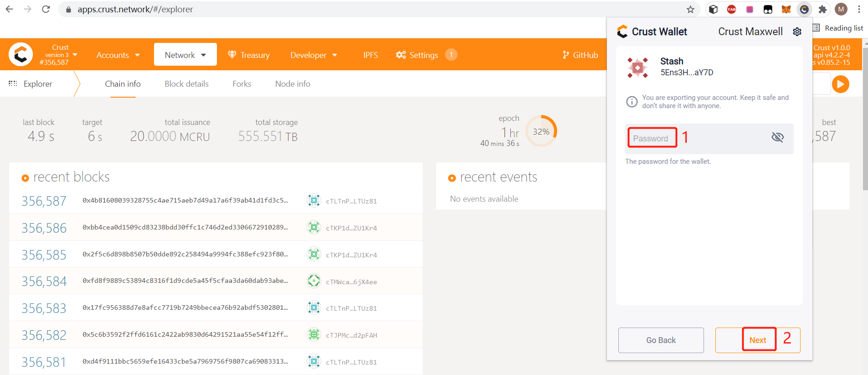This screenshot has width=868, height=375.
Task: Open the Settings menu item
Action: coord(417,55)
